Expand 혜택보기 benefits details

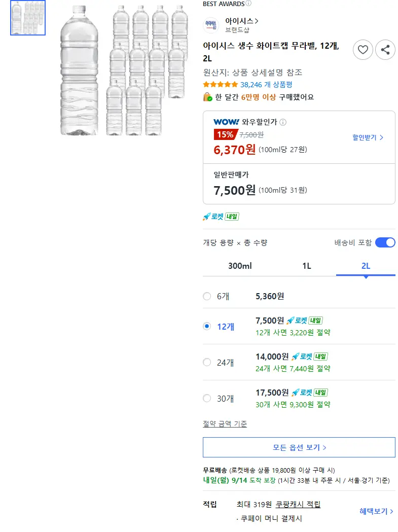click(x=376, y=511)
